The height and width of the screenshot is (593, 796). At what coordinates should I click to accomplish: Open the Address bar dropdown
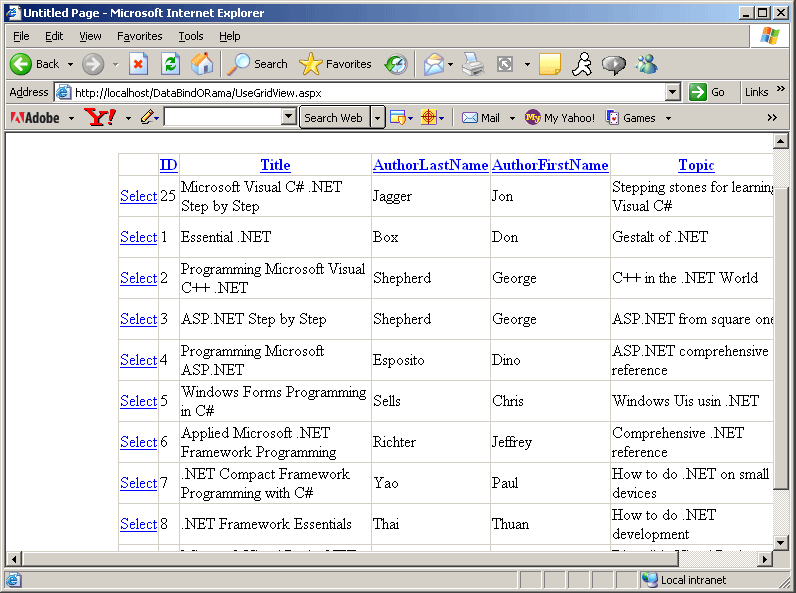coord(673,92)
